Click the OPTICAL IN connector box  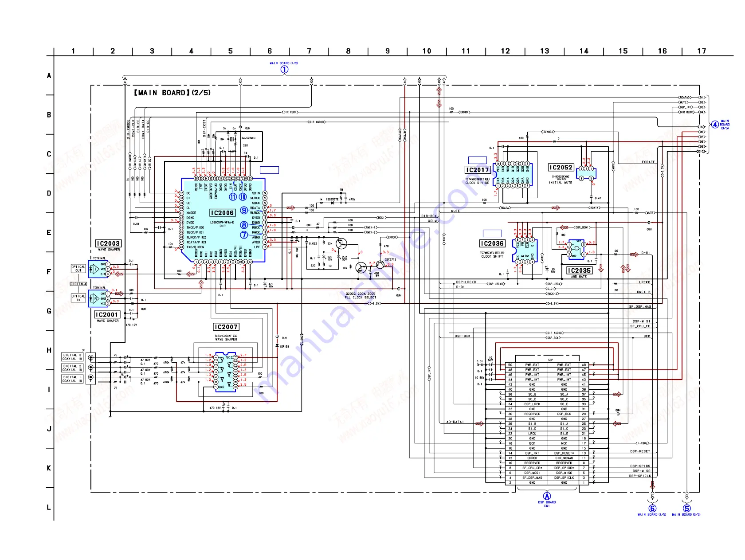point(78,298)
